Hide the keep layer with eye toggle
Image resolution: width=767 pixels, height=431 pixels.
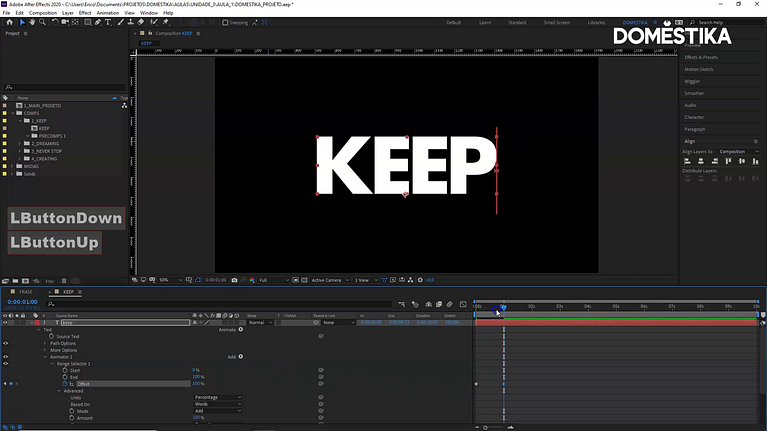(5, 323)
